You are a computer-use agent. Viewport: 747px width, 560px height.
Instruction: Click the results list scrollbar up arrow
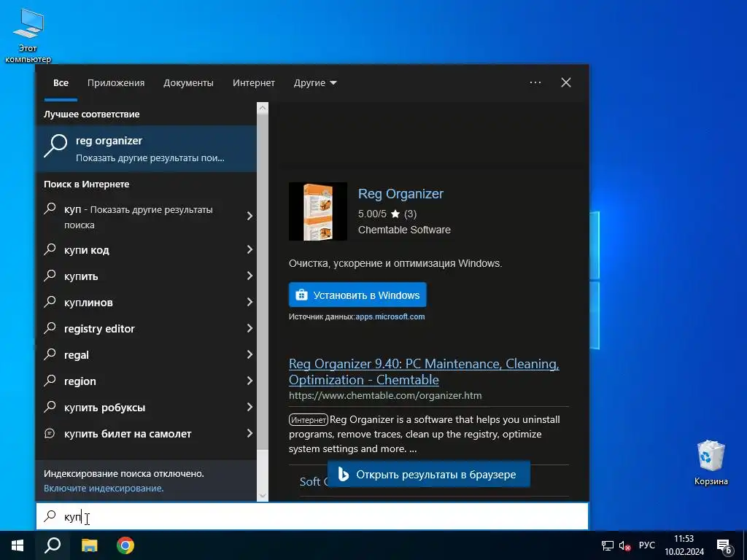263,108
